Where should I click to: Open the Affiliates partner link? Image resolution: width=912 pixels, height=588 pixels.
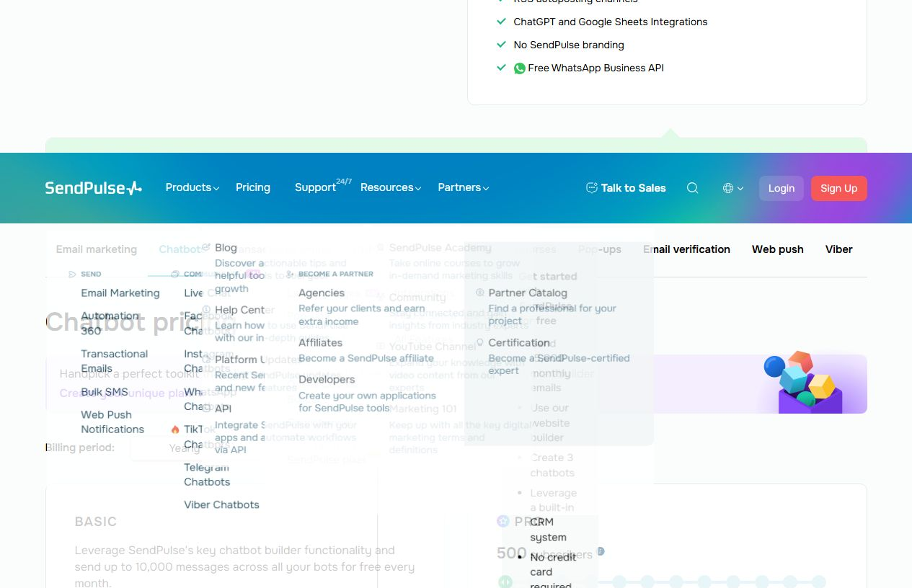(x=321, y=342)
